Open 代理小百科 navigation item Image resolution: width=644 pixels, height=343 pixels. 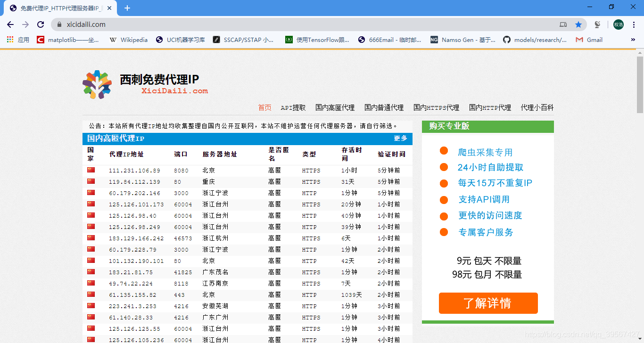pyautogui.click(x=537, y=107)
